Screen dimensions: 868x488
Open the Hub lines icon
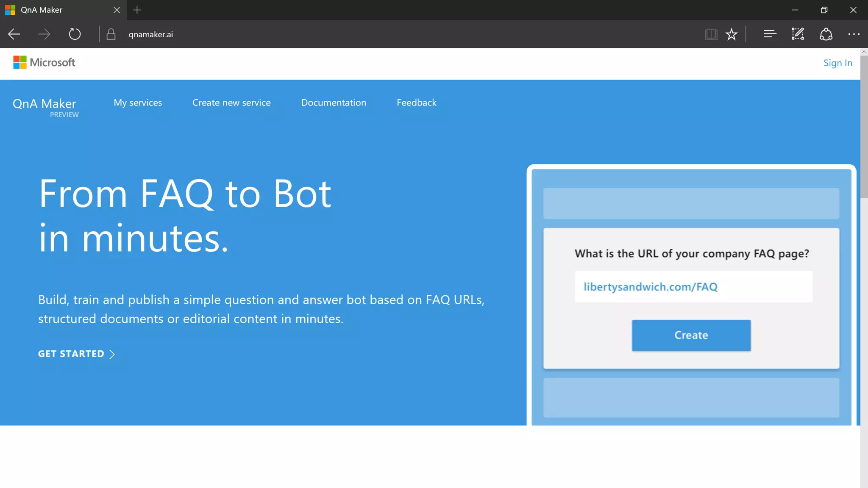tap(770, 34)
